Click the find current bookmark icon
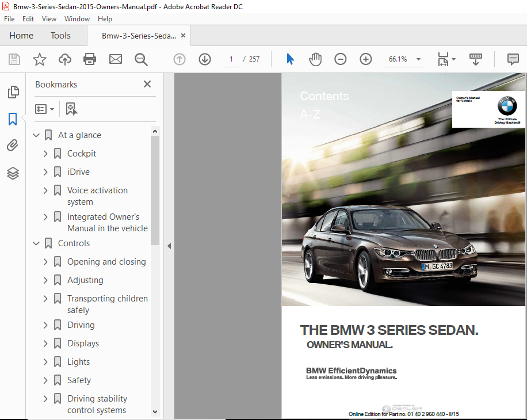The width and height of the screenshot is (527, 420). point(71,109)
